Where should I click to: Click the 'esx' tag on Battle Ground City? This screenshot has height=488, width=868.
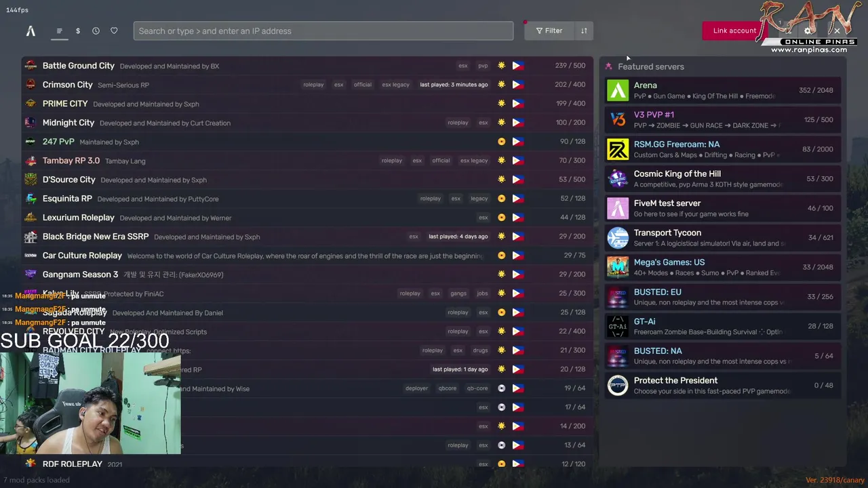click(463, 66)
